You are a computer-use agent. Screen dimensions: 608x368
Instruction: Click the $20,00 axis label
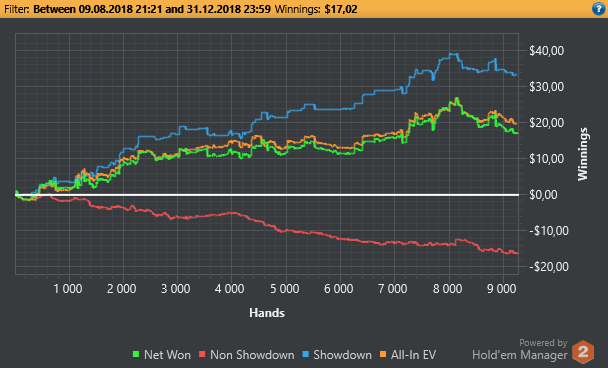[546, 123]
